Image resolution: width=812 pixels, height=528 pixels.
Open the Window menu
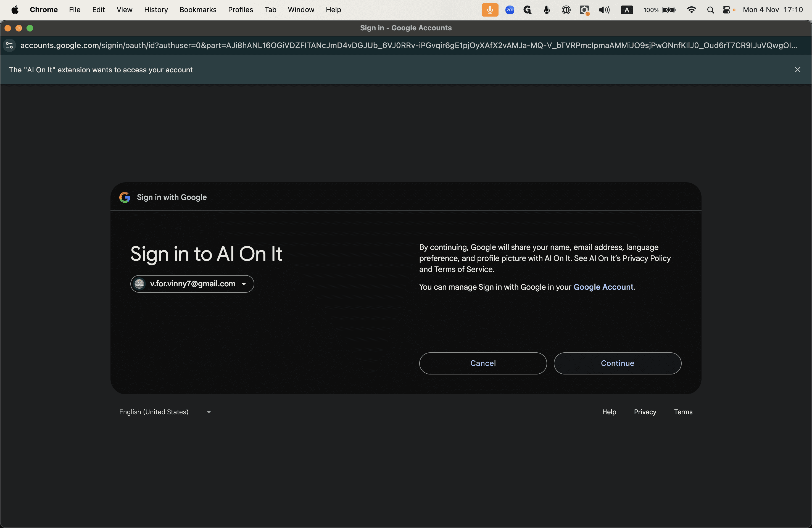coord(301,10)
